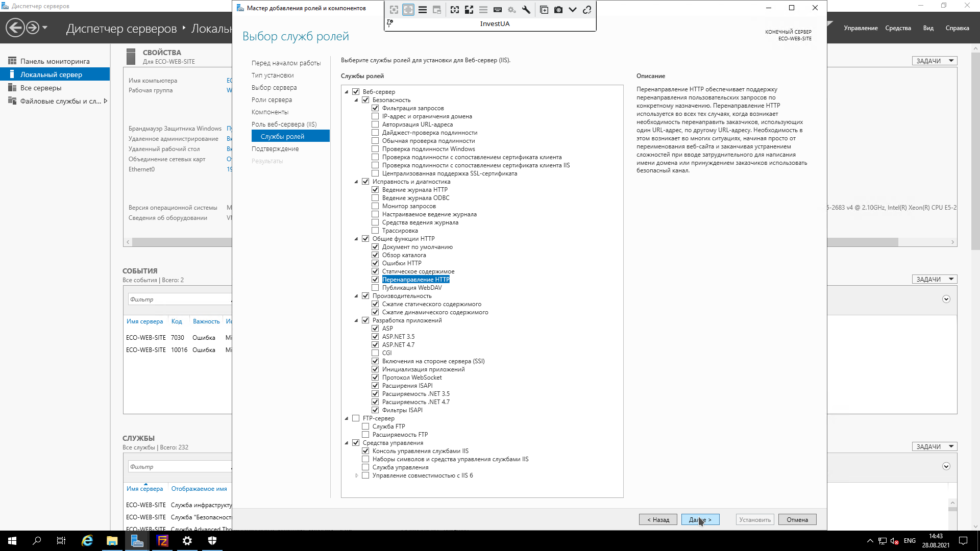Open FileZilla from the Windows taskbar
The height and width of the screenshot is (551, 980).
point(162,541)
